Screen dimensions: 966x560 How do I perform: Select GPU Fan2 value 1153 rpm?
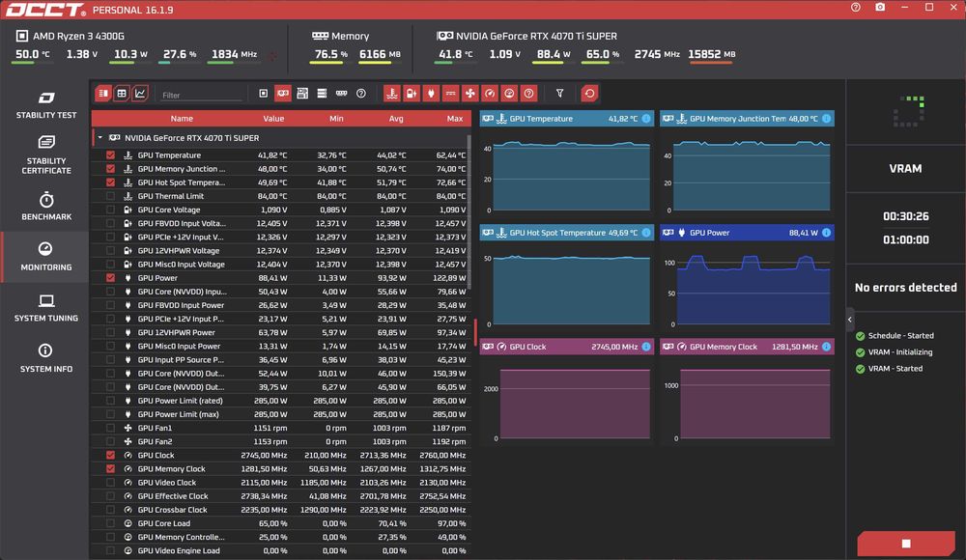[270, 441]
